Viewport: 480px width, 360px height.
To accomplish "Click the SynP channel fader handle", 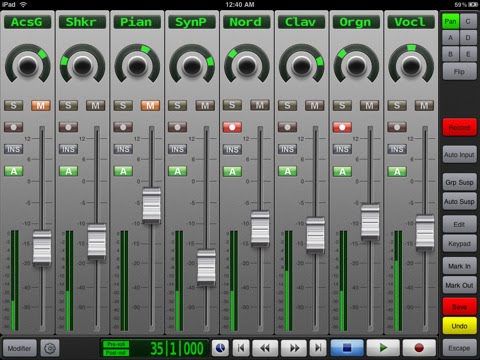I will coord(206,267).
